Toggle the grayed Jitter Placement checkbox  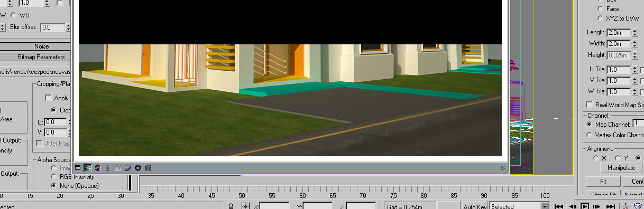click(39, 144)
